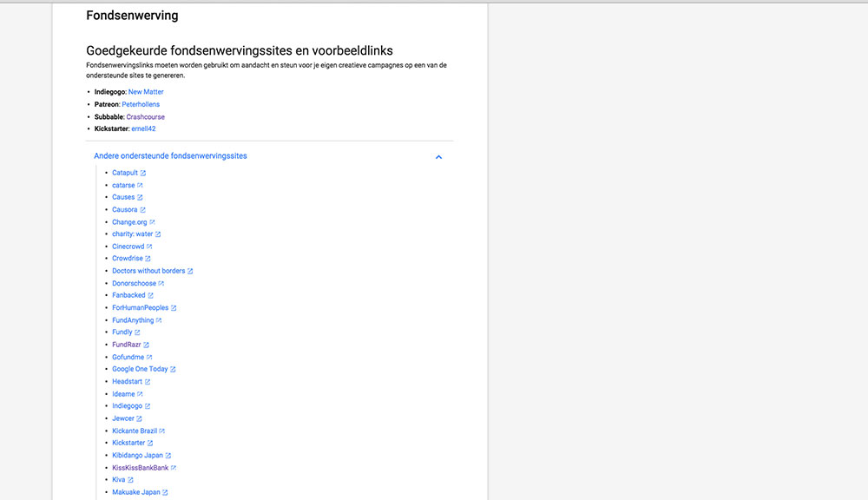Open the Crashcourse Subbable link

tap(146, 117)
